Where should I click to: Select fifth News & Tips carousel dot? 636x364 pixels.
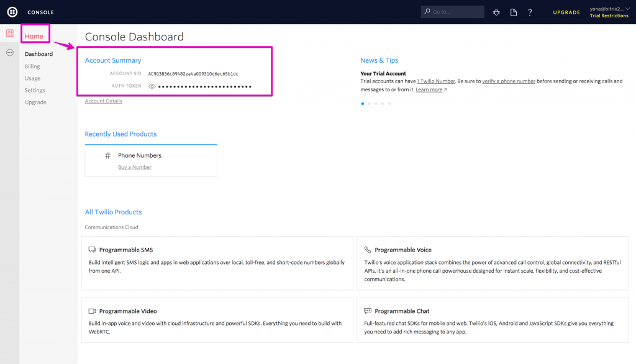point(389,104)
